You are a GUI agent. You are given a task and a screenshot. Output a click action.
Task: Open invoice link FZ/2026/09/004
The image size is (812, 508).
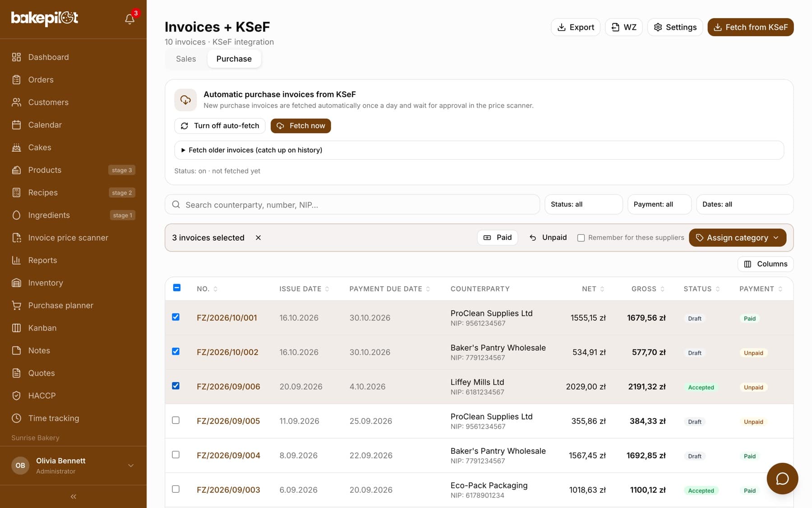(x=228, y=455)
